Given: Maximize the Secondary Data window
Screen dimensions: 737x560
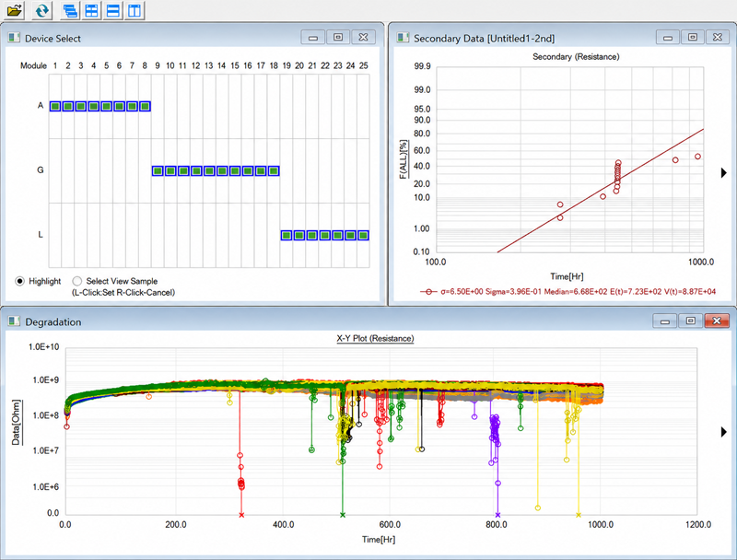Looking at the screenshot, I should pyautogui.click(x=693, y=37).
